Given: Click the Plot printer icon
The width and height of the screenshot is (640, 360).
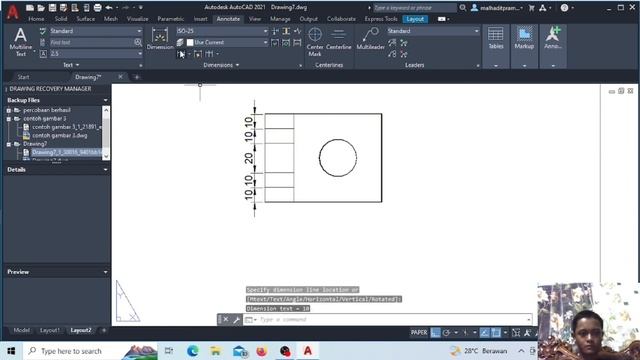Looking at the screenshot, I should pos(98,8).
